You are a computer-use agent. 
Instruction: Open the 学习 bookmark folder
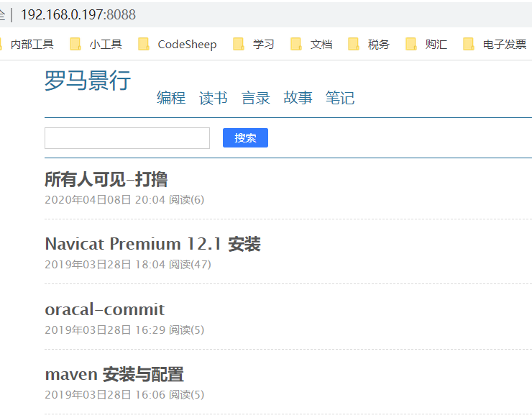pyautogui.click(x=254, y=44)
